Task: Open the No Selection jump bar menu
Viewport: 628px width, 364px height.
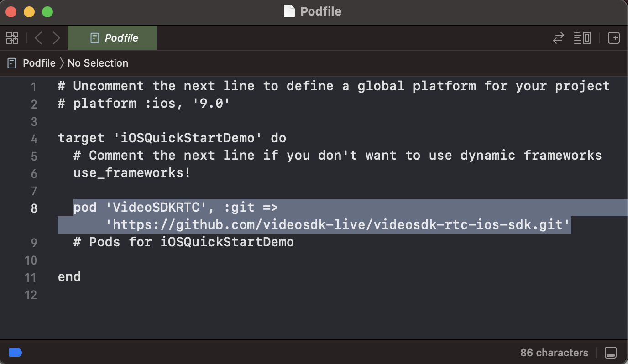Action: coord(98,63)
